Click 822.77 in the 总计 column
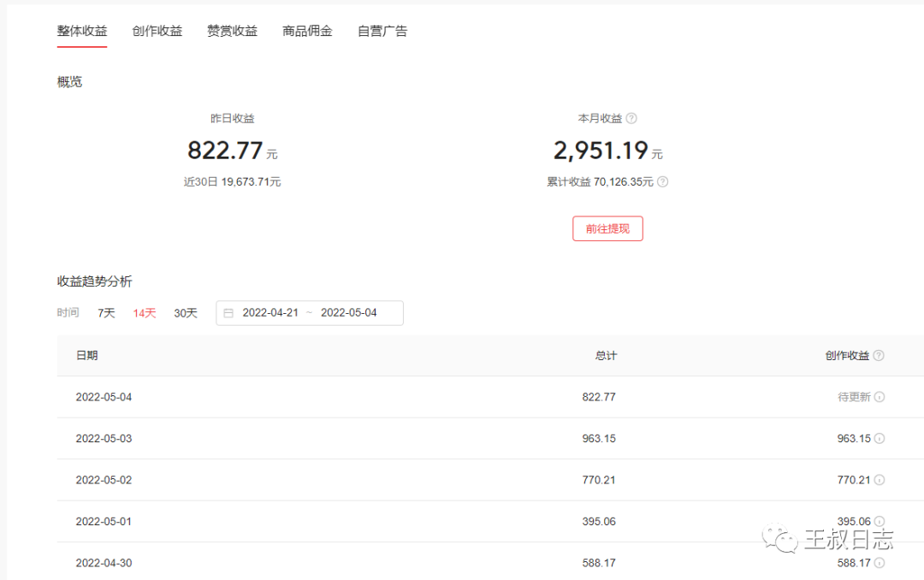Image resolution: width=924 pixels, height=580 pixels. (x=599, y=397)
